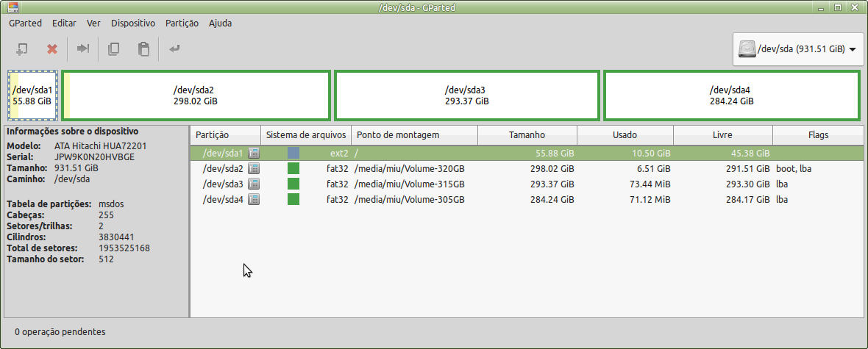Click the Apply operations arrow icon
The height and width of the screenshot is (349, 868).
click(174, 49)
